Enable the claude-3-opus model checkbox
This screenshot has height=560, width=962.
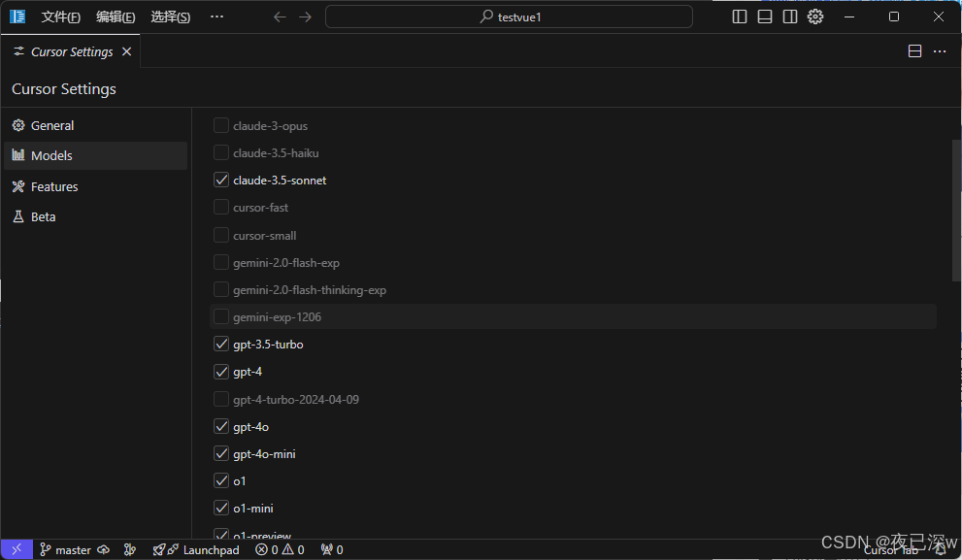[221, 125]
